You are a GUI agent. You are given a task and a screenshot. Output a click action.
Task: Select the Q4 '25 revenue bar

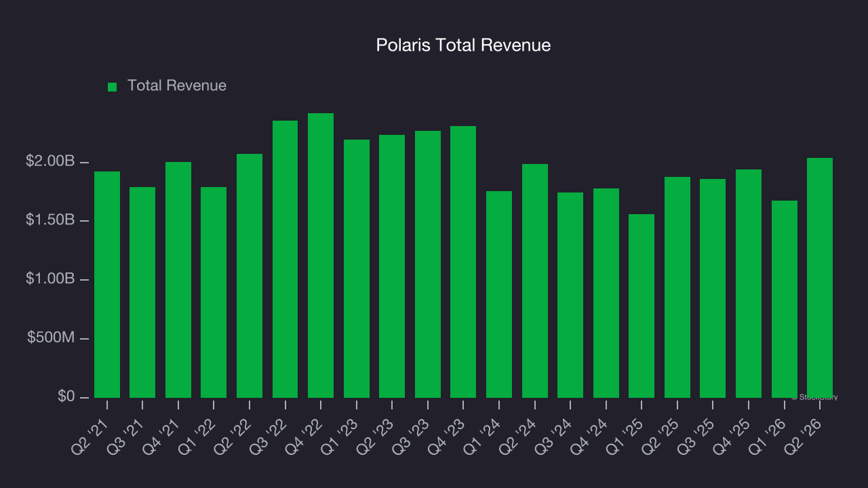(749, 283)
